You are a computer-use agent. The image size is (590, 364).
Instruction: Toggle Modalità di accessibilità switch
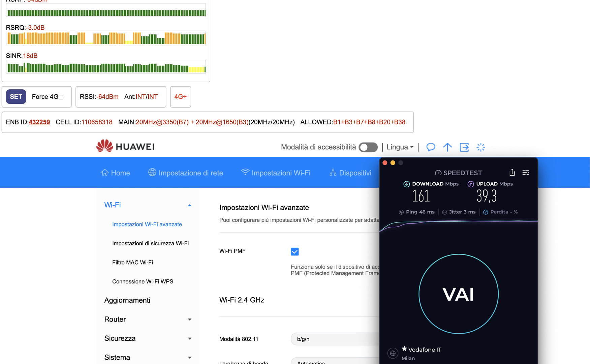368,147
